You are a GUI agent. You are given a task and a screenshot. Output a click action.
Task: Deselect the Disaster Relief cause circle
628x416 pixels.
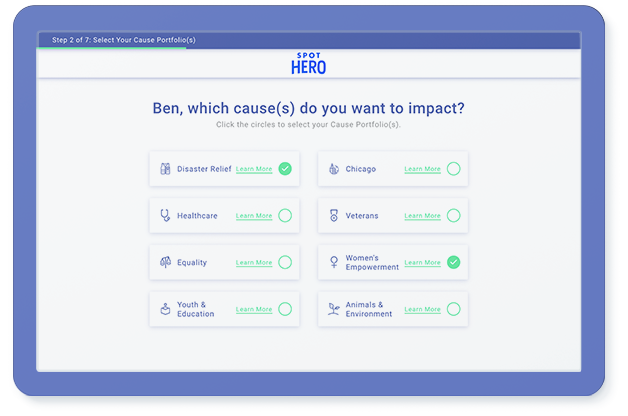pos(285,169)
